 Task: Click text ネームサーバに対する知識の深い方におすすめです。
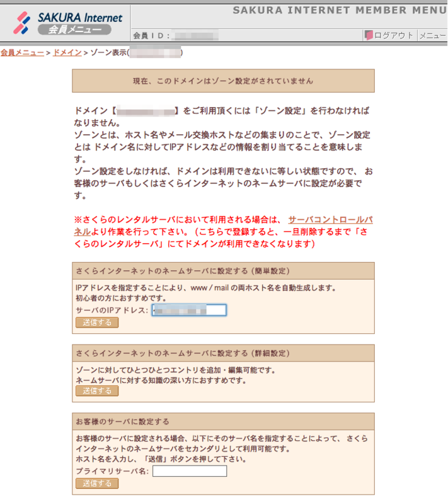pos(163,381)
